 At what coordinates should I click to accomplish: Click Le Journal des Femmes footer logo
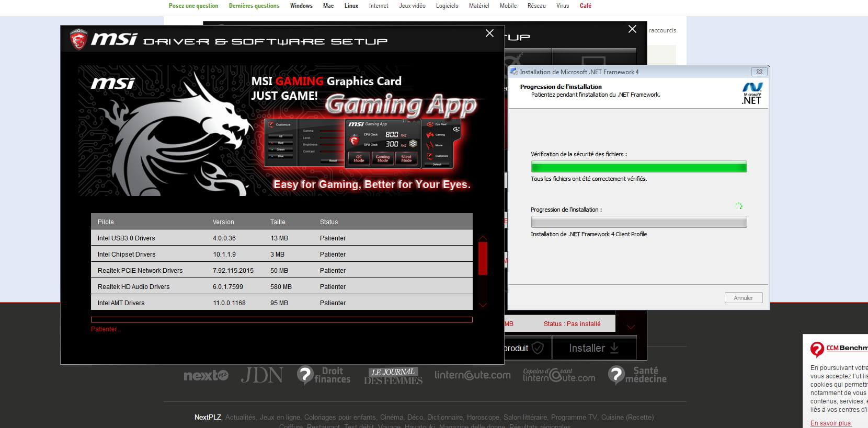(x=393, y=376)
